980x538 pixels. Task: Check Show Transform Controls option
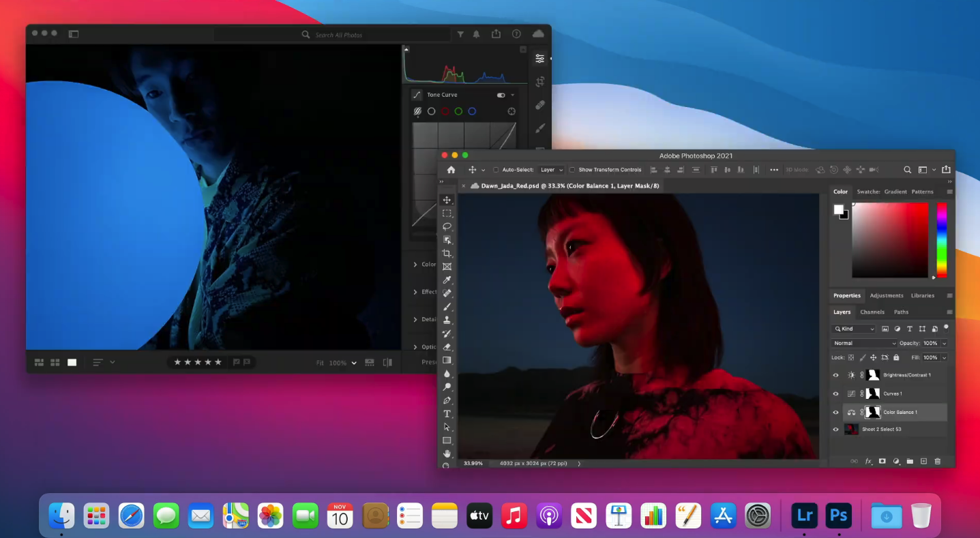click(572, 170)
